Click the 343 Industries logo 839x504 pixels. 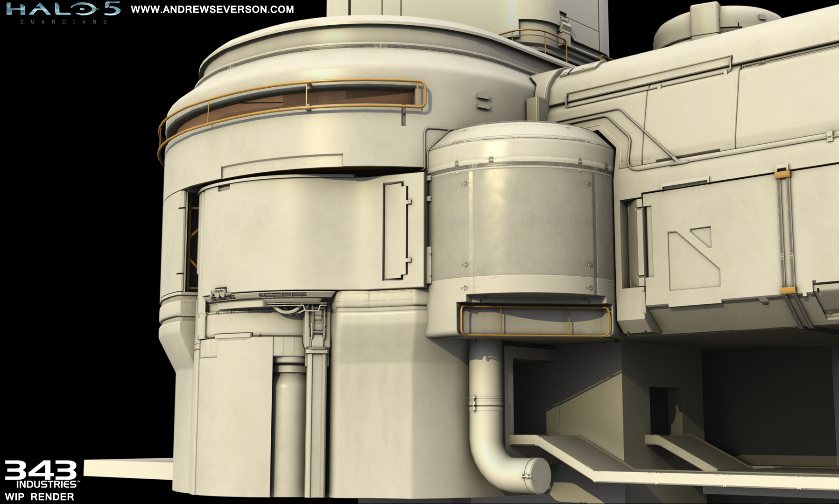click(x=42, y=474)
